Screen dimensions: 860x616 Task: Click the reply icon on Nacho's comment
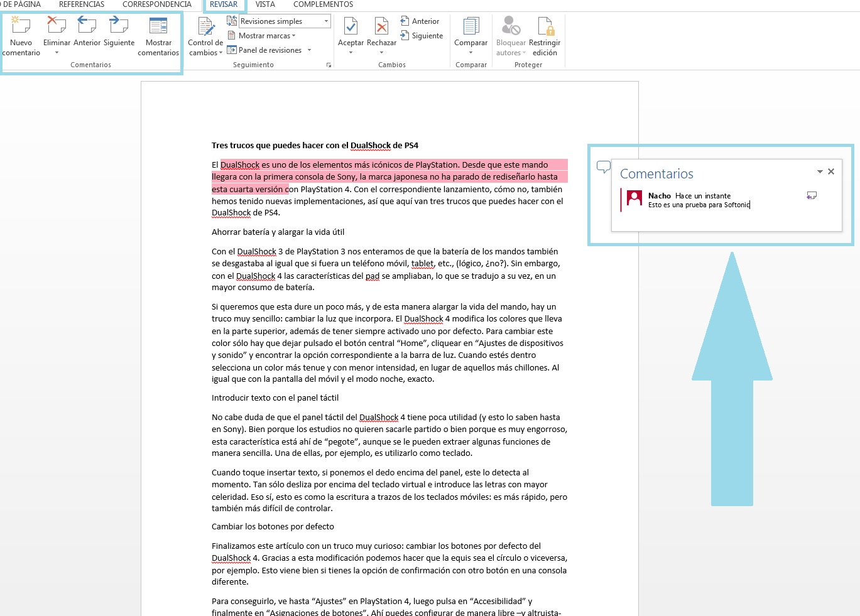click(812, 196)
